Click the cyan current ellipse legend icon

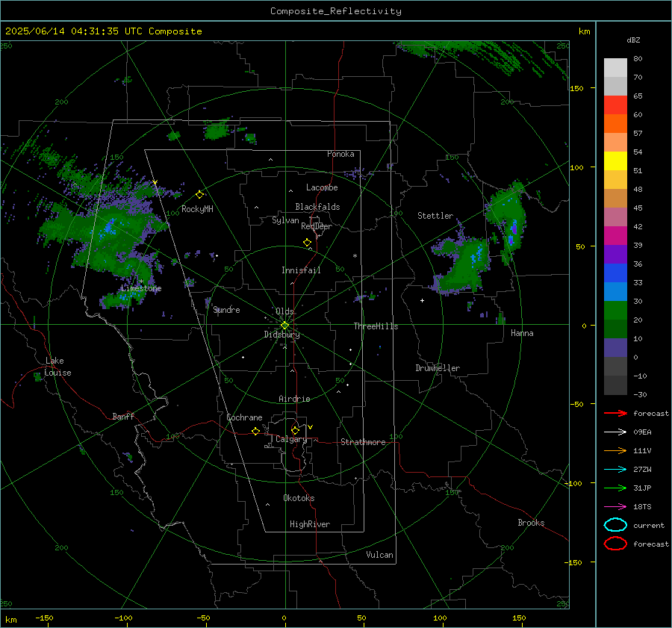pos(615,525)
